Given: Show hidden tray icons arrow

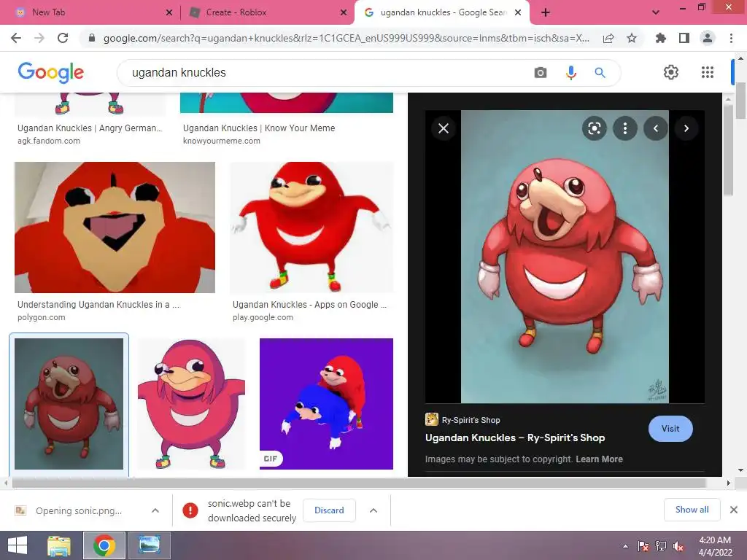Looking at the screenshot, I should [x=625, y=546].
